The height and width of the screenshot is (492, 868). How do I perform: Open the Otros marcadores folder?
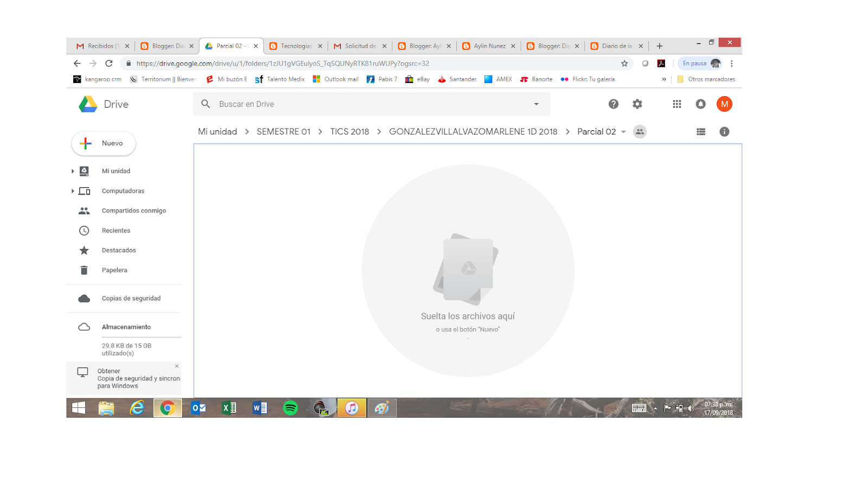[x=706, y=79]
